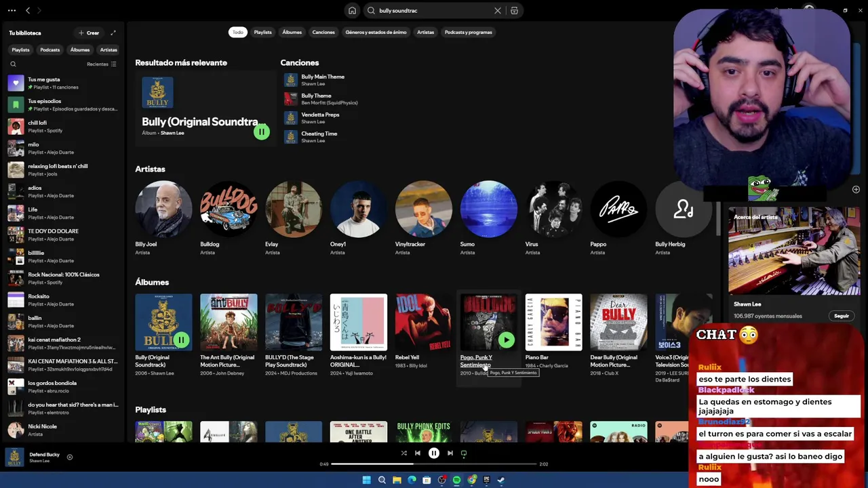Select the Artistas search filter
The image size is (868, 488).
(425, 32)
